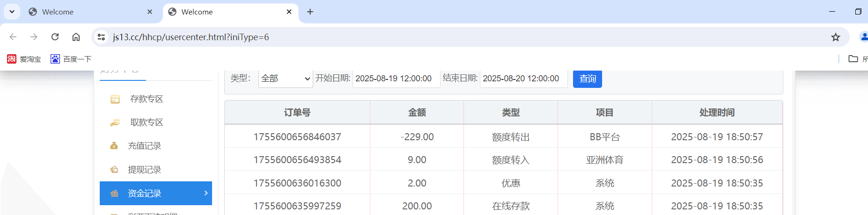Click the 存款专区 deposit icon in sidebar
This screenshot has height=215, width=868.
click(x=115, y=99)
